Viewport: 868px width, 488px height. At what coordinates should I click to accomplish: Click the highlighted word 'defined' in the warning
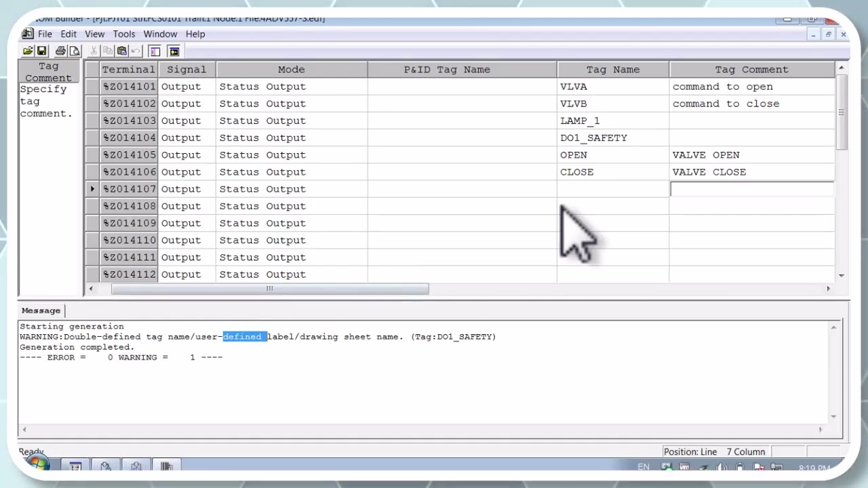click(x=245, y=337)
